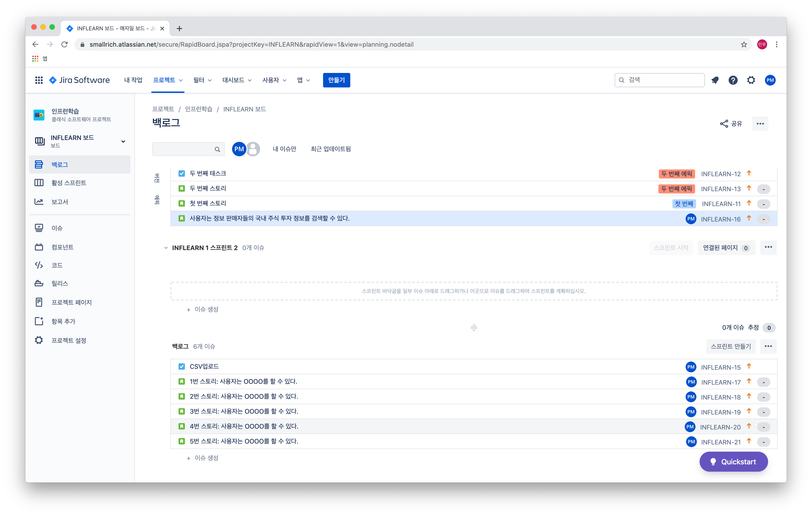Collapse INFLEARN 1 스프린트 2 section
The image size is (812, 516).
click(166, 248)
